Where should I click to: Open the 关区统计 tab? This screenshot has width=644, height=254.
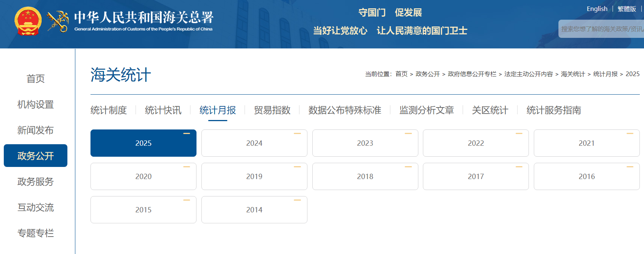[x=490, y=110]
